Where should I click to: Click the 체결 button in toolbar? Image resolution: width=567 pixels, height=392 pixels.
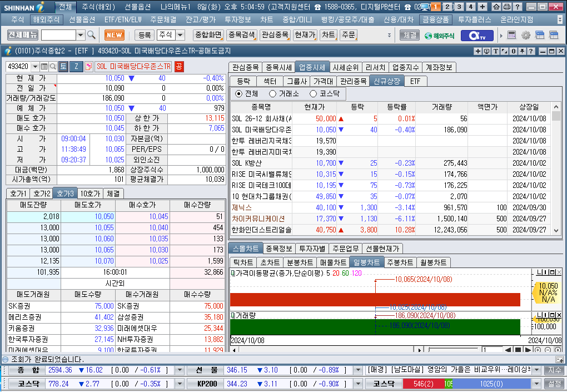[410, 35]
